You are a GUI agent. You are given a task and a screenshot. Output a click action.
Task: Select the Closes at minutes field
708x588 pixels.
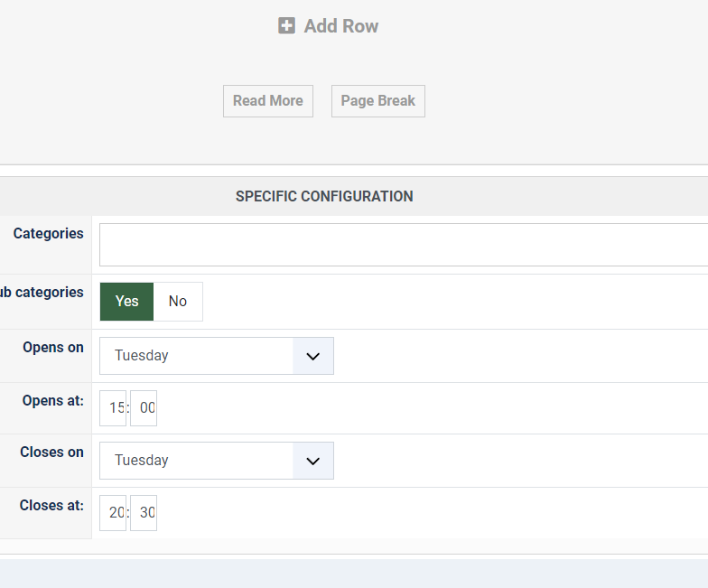pos(144,513)
